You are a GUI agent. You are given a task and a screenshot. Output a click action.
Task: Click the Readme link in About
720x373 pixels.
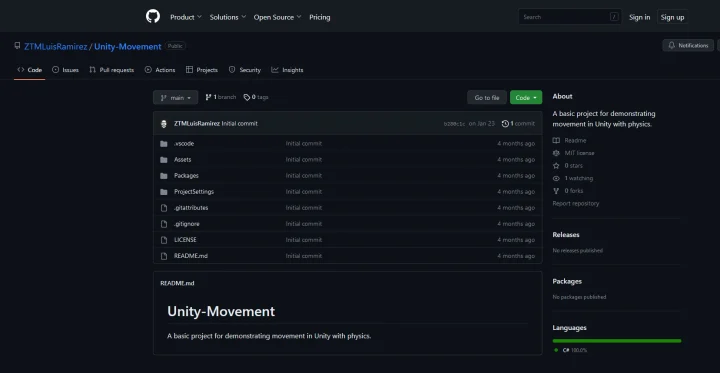pyautogui.click(x=575, y=141)
